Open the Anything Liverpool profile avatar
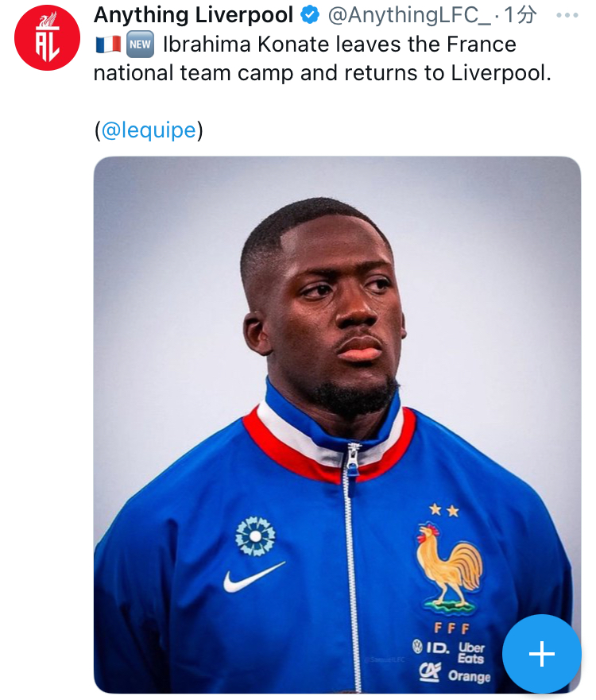596x700 pixels. tap(48, 37)
